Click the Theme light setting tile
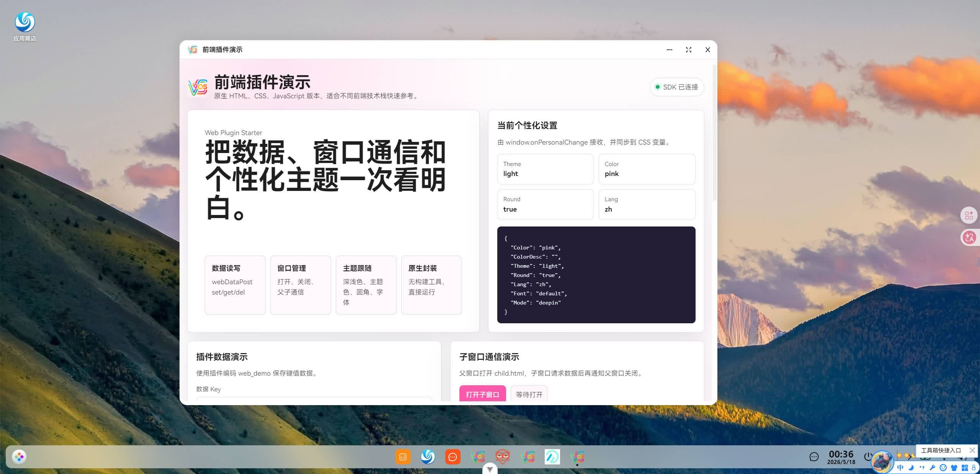Screen dimensions: 980x474 click(x=546, y=169)
